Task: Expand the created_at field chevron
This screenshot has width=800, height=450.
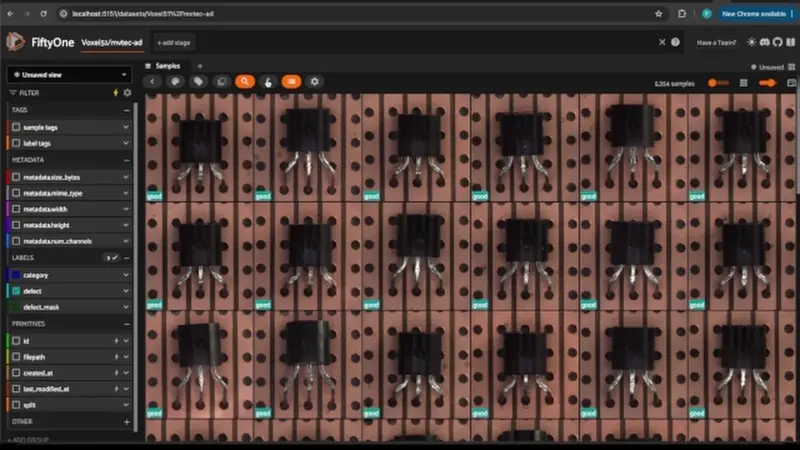Action: (126, 373)
